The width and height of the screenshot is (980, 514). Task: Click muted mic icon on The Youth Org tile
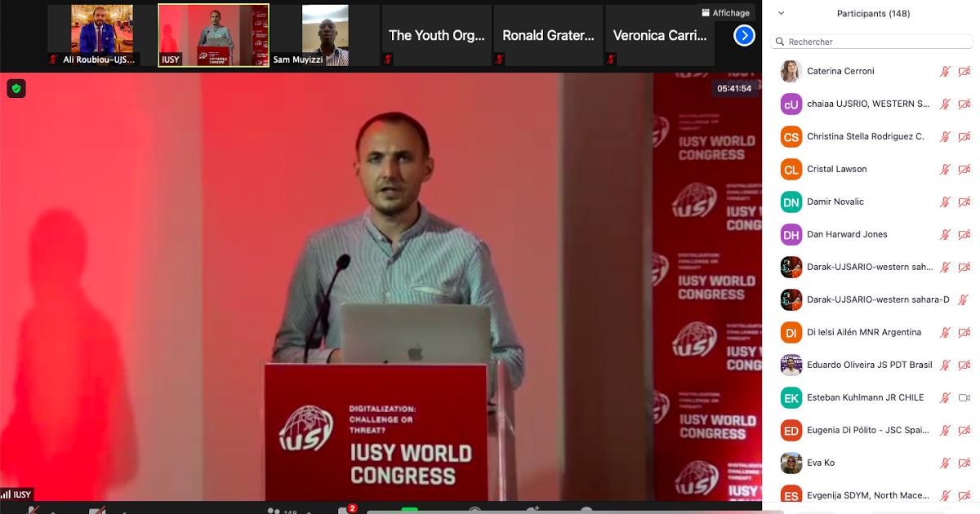click(388, 60)
